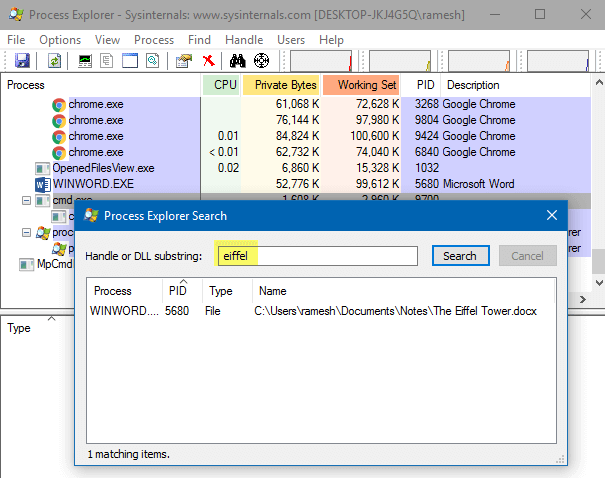Select the WINWORD.EXE process row
The width and height of the screenshot is (605, 478).
[296, 184]
